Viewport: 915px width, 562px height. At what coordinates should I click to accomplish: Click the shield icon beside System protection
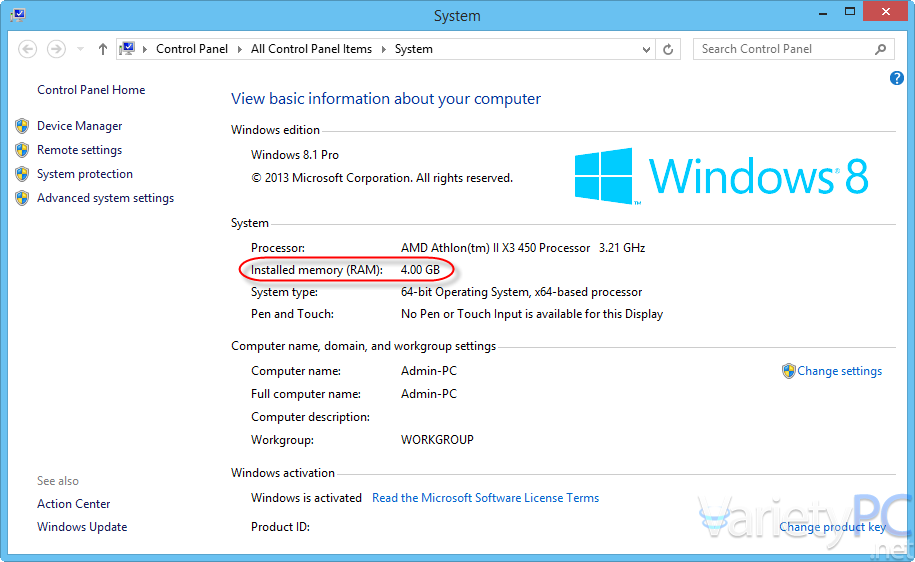click(x=22, y=174)
